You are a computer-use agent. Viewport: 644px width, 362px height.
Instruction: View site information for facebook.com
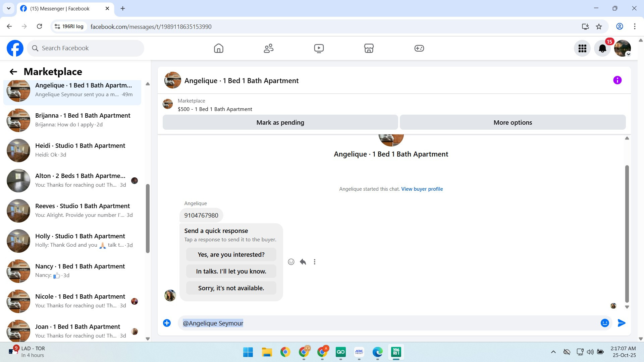pos(69,26)
